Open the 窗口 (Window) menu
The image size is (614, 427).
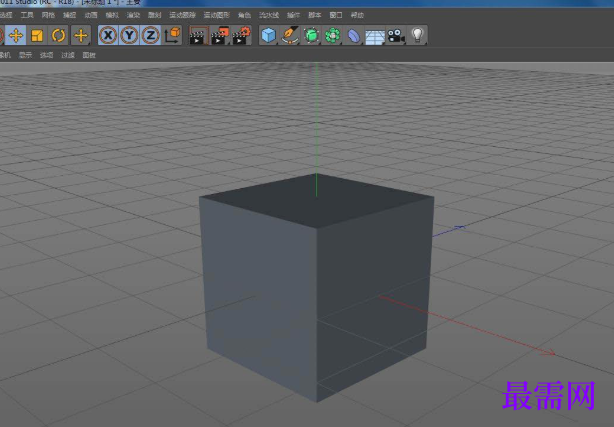336,15
